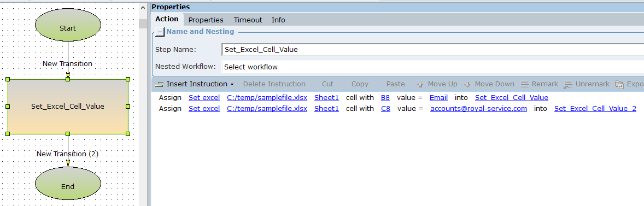The width and height of the screenshot is (644, 206).
Task: Open the Properties tab
Action: (x=206, y=20)
